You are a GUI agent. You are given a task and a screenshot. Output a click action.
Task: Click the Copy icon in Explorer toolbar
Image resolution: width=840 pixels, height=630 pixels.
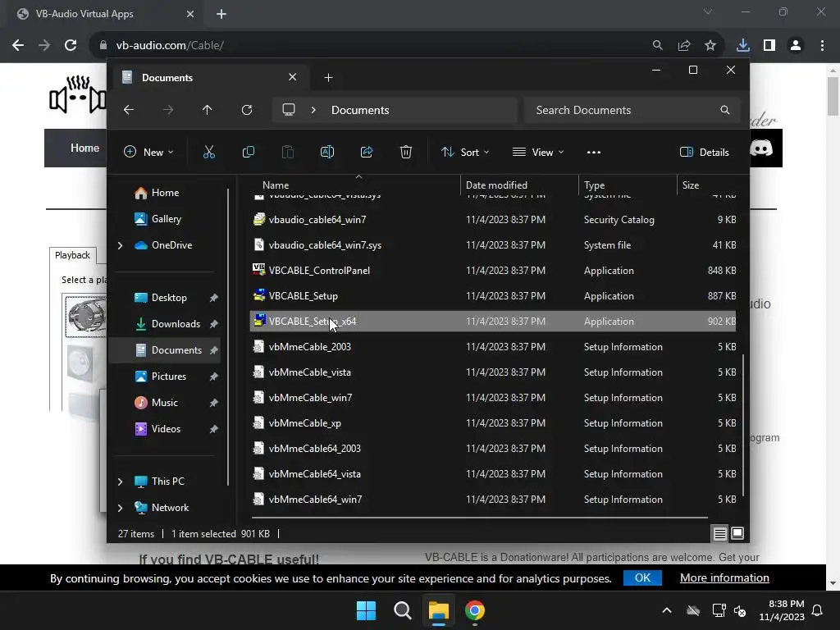coord(249,152)
